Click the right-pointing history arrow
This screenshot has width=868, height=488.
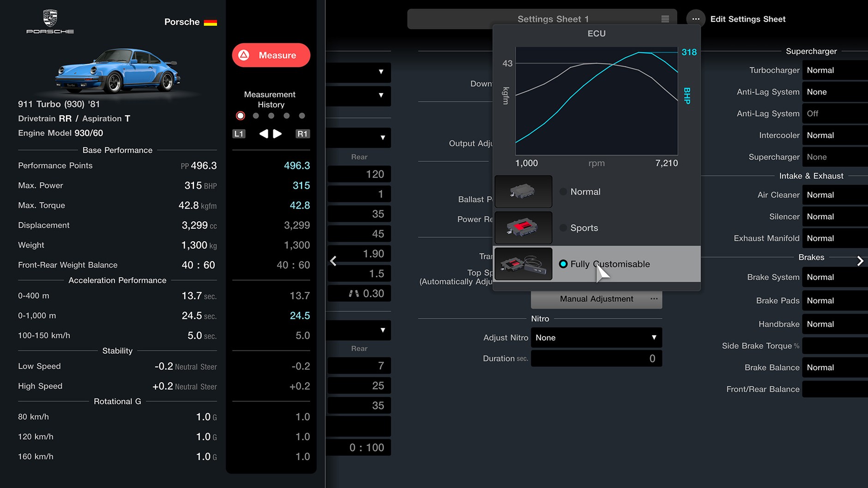click(277, 134)
